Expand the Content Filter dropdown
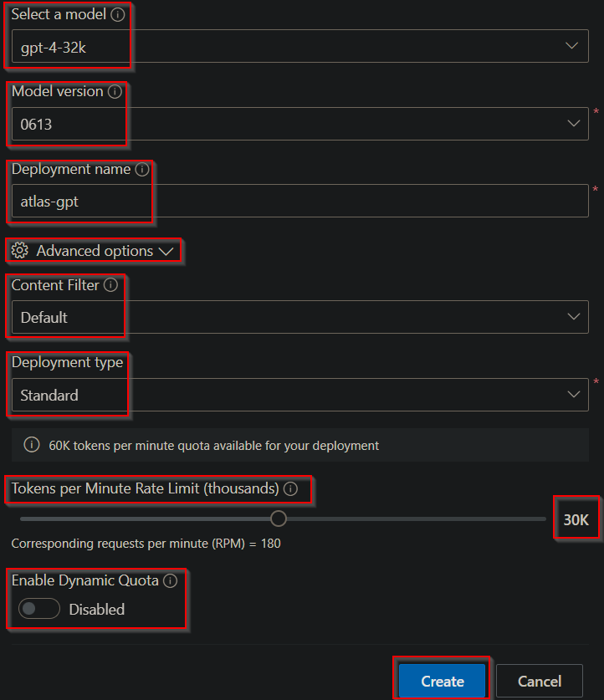Viewport: 604px width, 700px height. coord(299,317)
